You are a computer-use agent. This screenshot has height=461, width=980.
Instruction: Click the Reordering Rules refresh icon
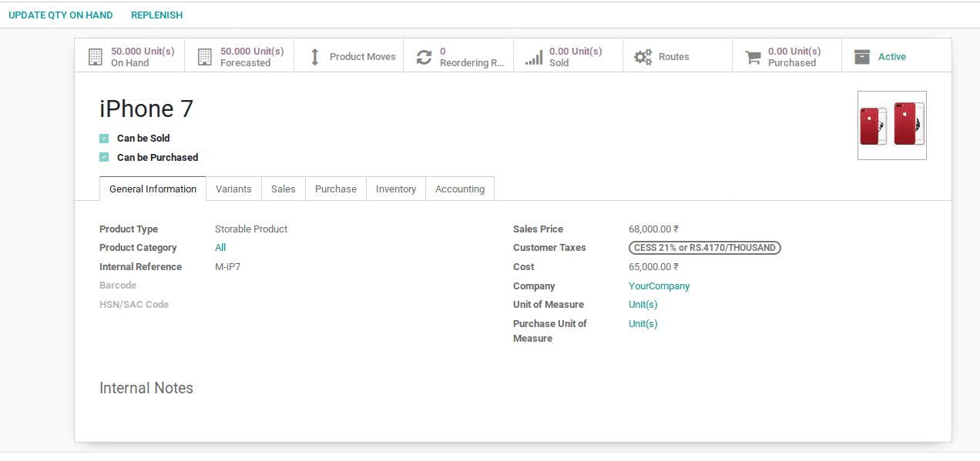tap(424, 57)
